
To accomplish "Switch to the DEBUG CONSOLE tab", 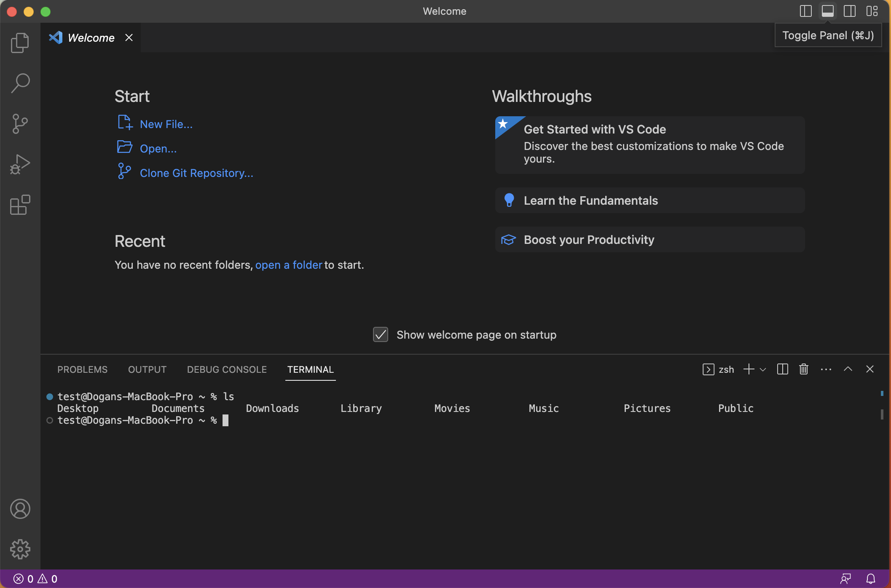I will [x=227, y=369].
